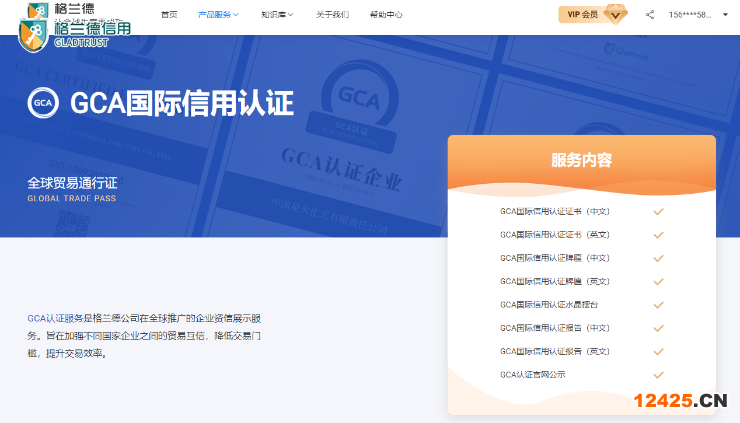Click checkmark for GCA国际信用认证报告（英文）

[x=658, y=351]
